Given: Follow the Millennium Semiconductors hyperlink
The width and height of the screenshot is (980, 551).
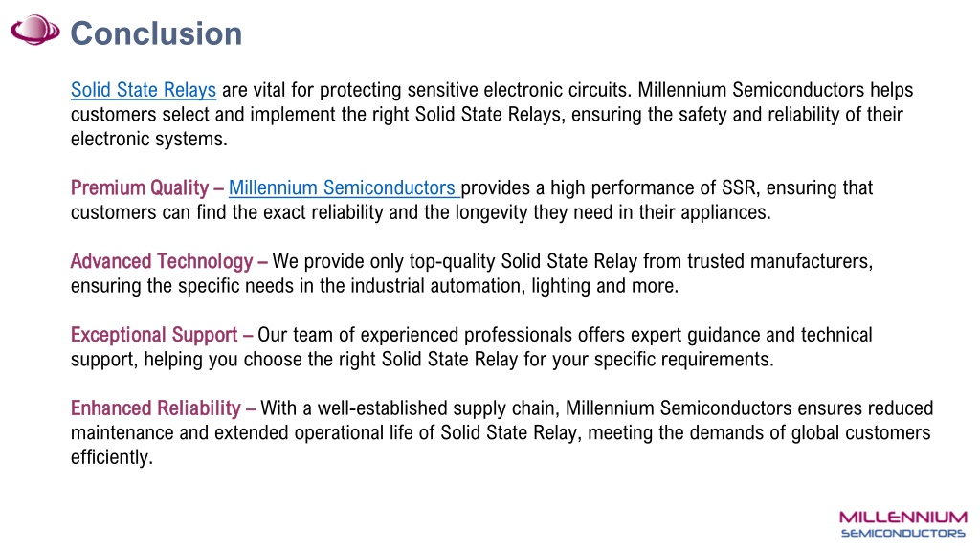Looking at the screenshot, I should pyautogui.click(x=342, y=187).
